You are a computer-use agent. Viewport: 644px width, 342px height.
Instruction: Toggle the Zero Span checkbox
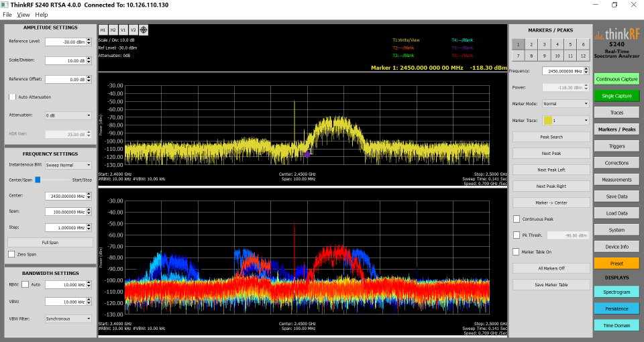(11, 254)
